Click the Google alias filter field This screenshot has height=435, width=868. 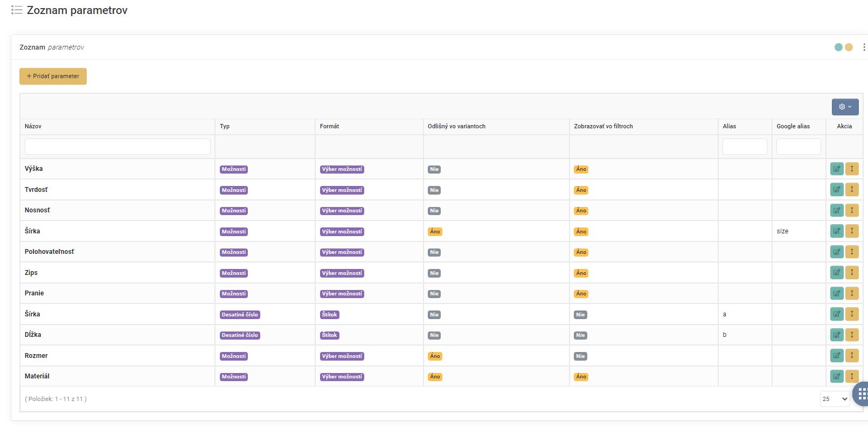click(798, 147)
